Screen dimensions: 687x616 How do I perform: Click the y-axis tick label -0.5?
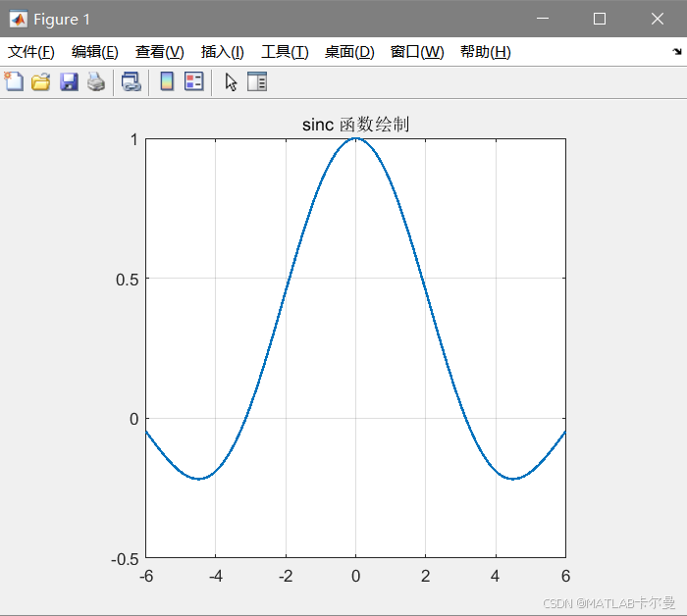click(x=125, y=559)
